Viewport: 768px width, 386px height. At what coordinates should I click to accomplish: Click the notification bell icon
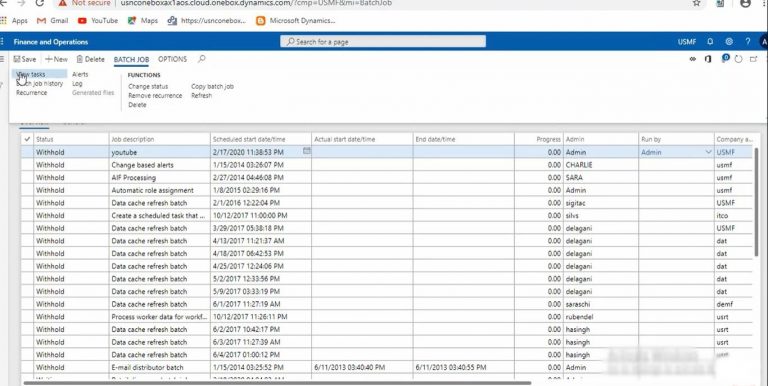710,42
